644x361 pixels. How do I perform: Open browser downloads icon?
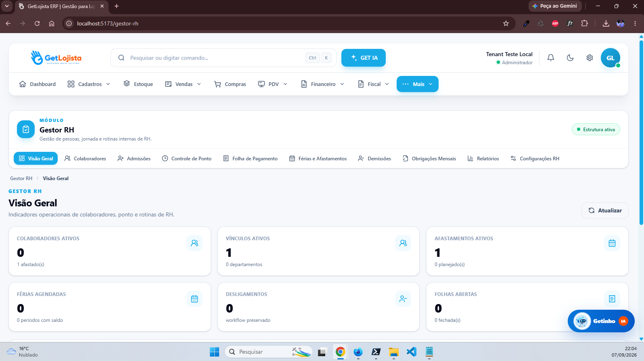coord(606,23)
